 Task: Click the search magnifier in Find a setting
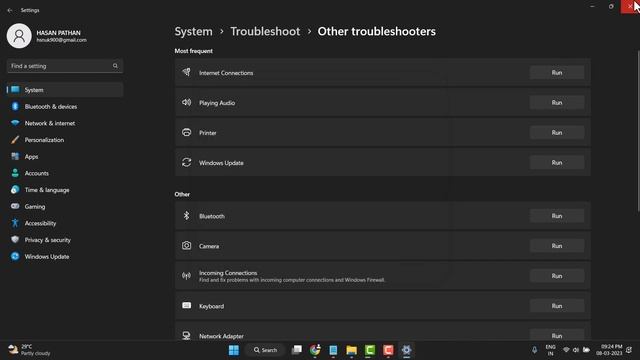coord(116,66)
